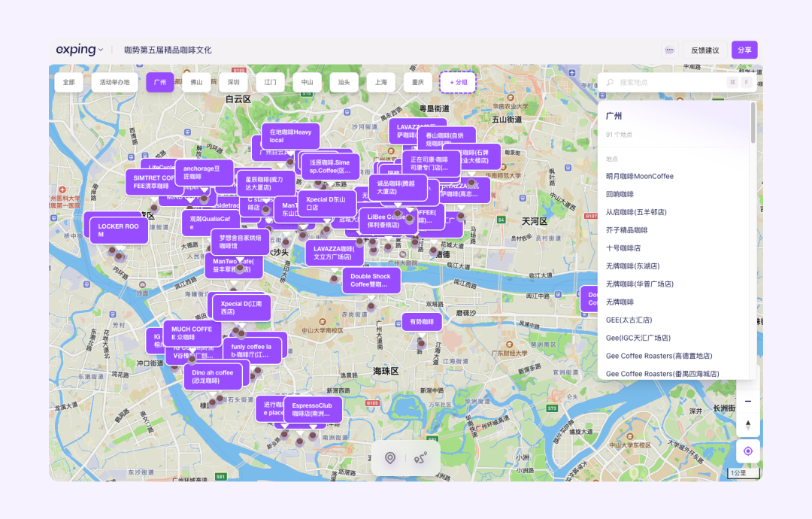Switch to the 上海 city tab
The width and height of the screenshot is (812, 519).
click(380, 83)
